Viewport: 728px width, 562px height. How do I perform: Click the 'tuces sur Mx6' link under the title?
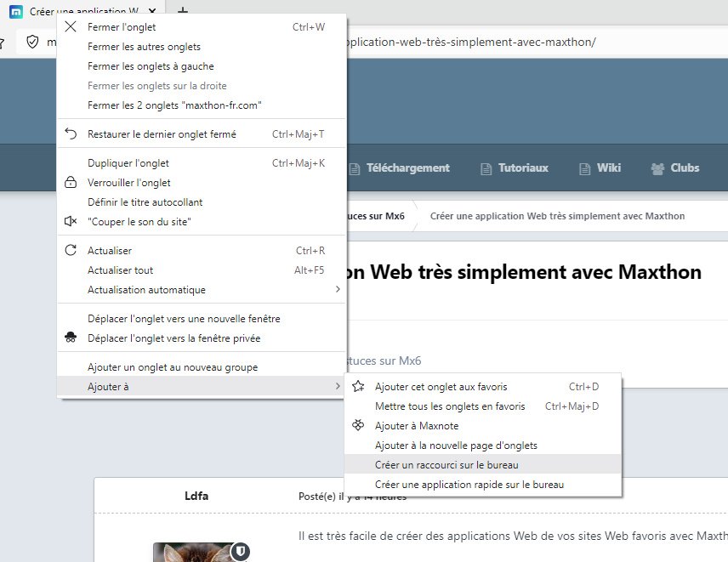coord(384,360)
